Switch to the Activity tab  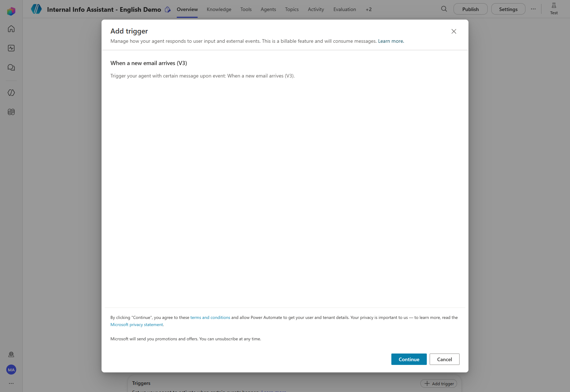click(x=316, y=9)
